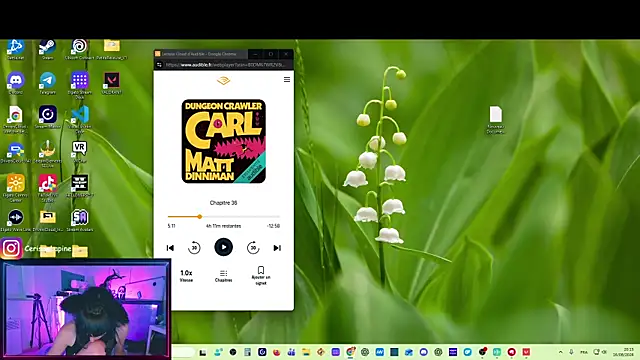Image resolution: width=640 pixels, height=360 pixels.
Task: Click the "4h 11m restantes" remaining time
Action: point(223,226)
